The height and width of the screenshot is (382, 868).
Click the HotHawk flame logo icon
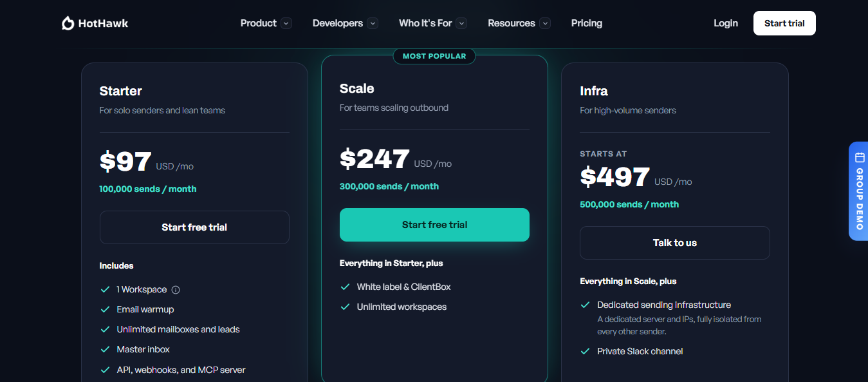tap(68, 23)
